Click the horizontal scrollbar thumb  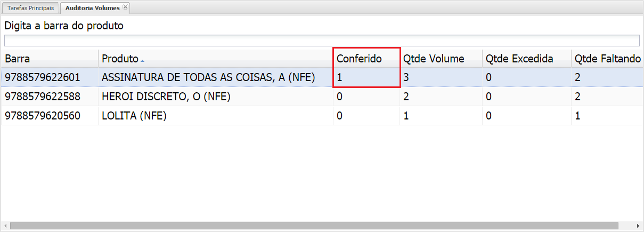pos(313,226)
